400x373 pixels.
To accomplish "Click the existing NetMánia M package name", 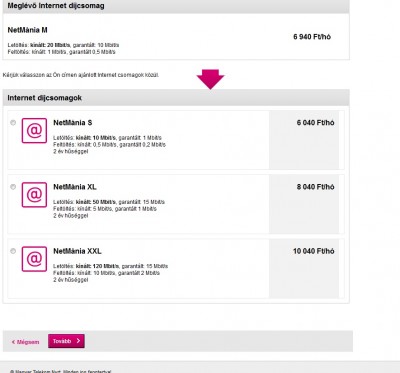I will [x=27, y=30].
